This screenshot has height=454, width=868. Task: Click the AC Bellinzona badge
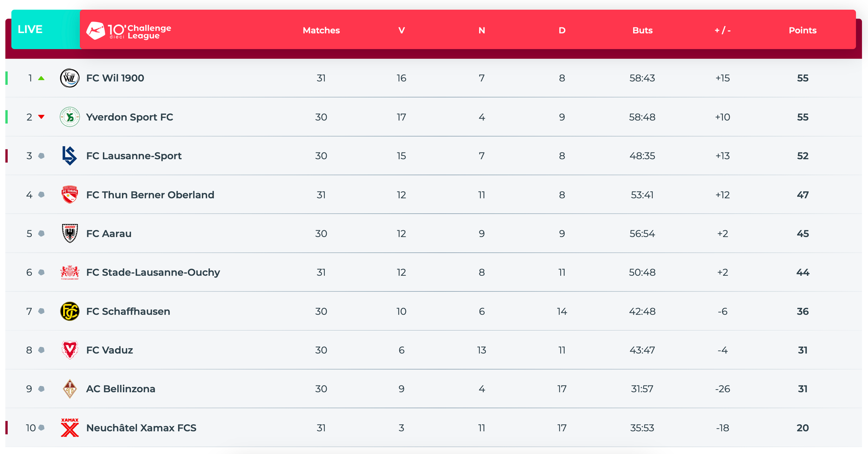pyautogui.click(x=70, y=389)
